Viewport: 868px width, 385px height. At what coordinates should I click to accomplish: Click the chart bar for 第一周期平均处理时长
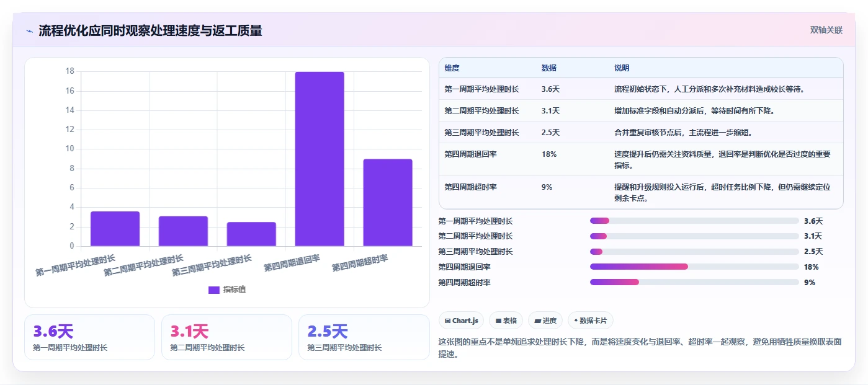[115, 229]
